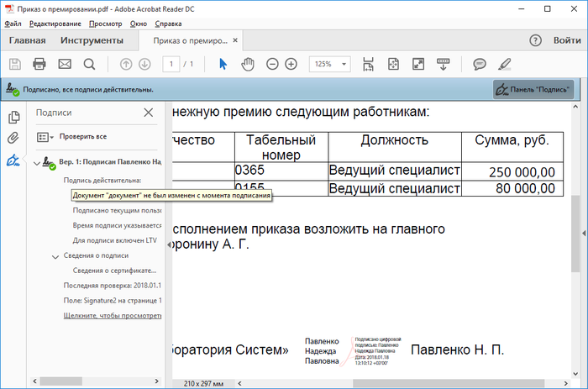Click the Print icon in toolbar

[39, 64]
